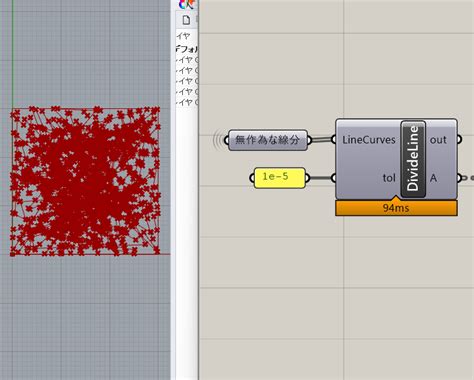The height and width of the screenshot is (380, 474).
Task: Click the tol input of DivideLine
Action: click(389, 178)
